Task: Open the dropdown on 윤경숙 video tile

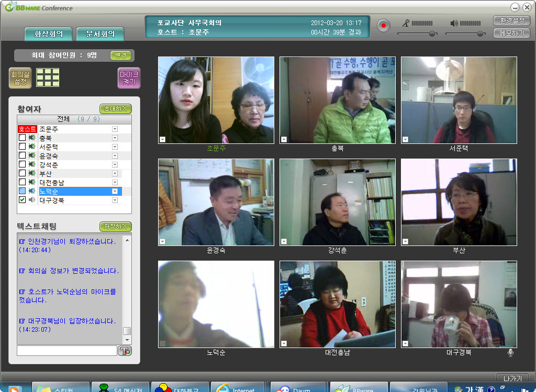Action: 162,241
